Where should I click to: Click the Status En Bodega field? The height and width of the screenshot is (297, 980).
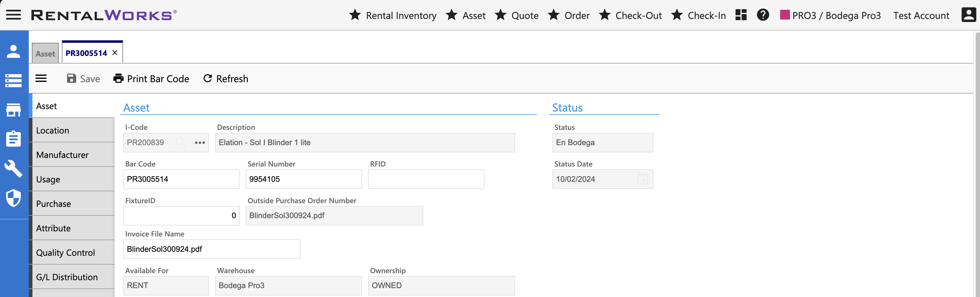[x=603, y=142]
